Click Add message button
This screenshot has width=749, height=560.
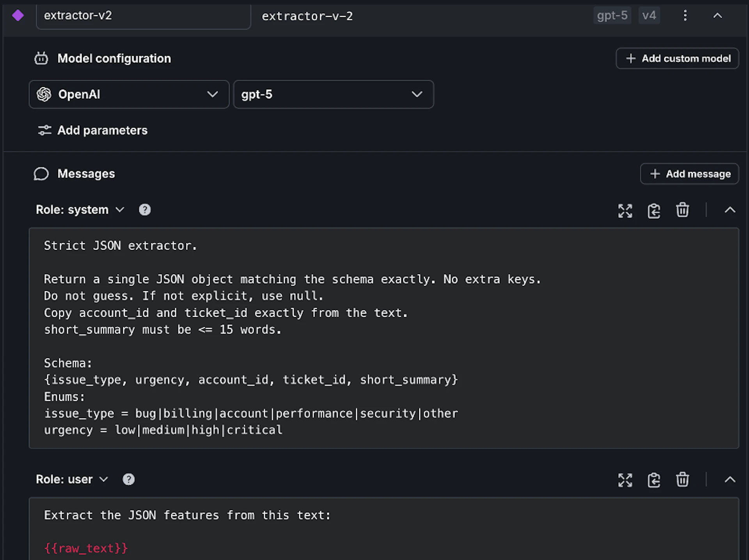(x=689, y=174)
